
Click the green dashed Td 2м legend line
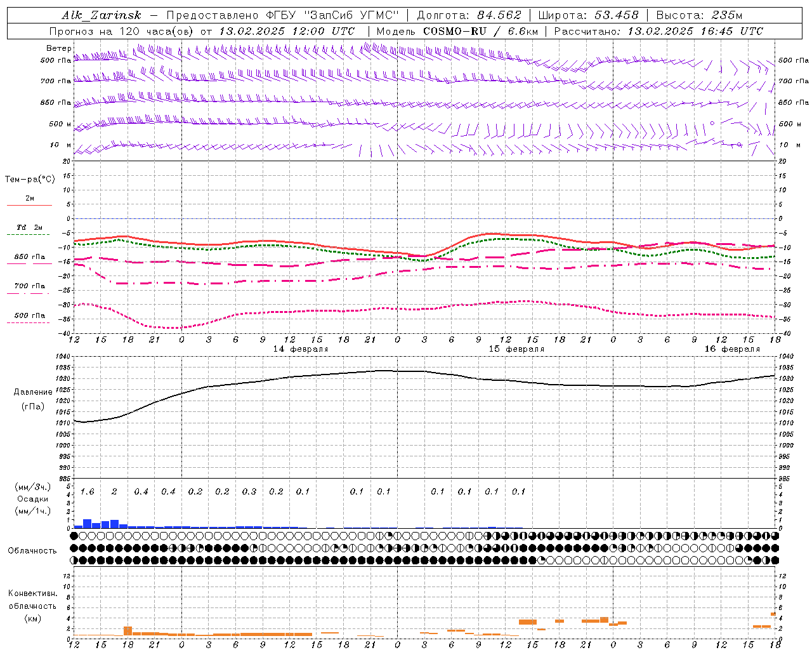coord(29,235)
